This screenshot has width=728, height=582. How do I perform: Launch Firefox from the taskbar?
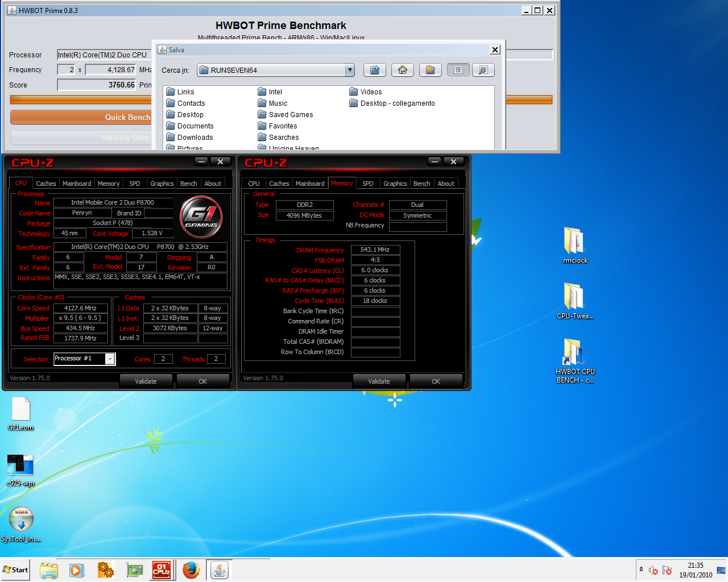tap(191, 570)
